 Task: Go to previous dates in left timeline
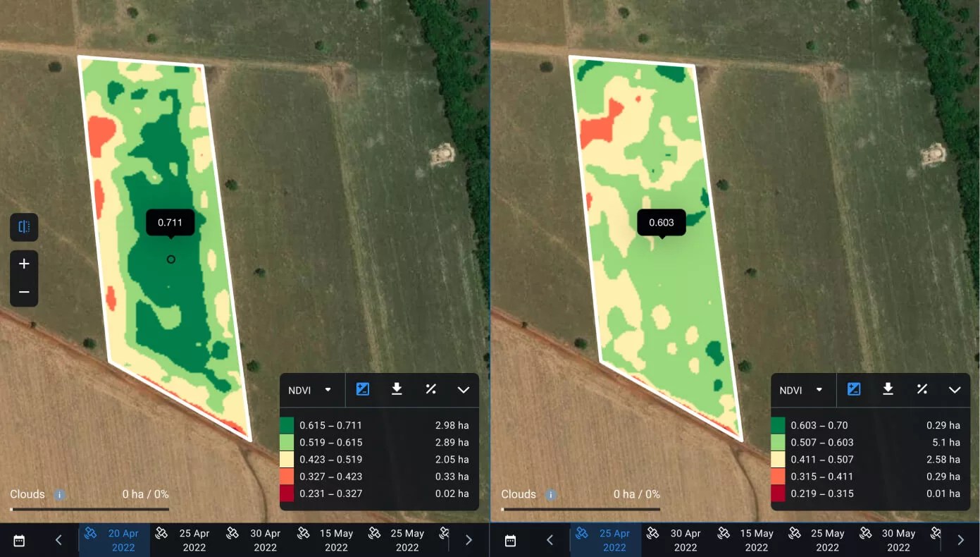click(58, 540)
